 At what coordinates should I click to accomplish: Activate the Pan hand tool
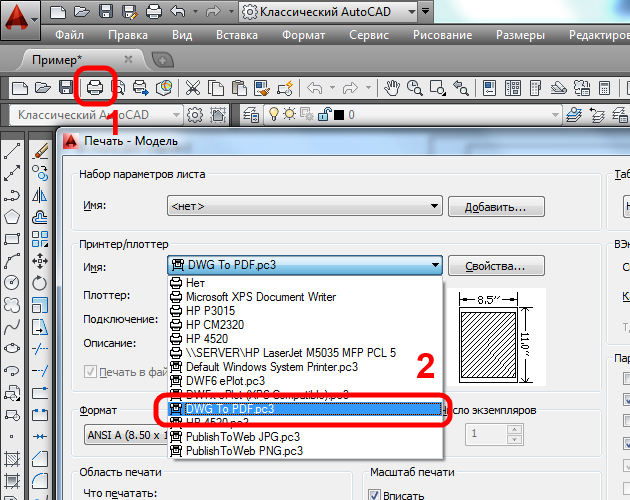tap(392, 88)
